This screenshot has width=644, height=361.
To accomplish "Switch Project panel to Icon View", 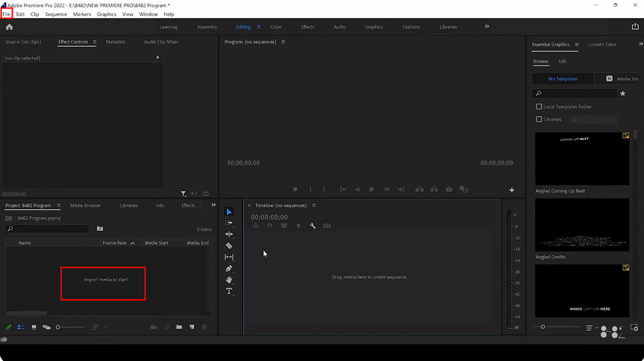I will click(x=34, y=327).
